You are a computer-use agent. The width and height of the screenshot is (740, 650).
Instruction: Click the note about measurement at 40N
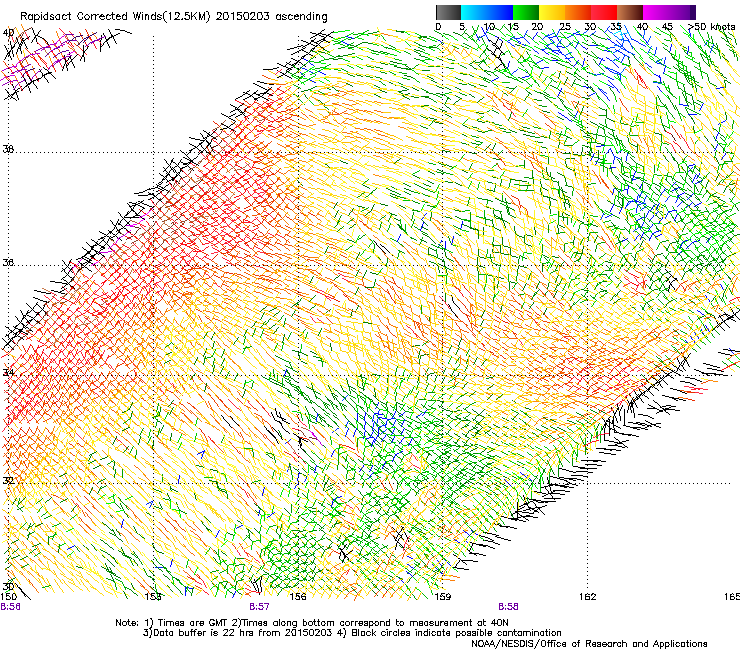coord(370,623)
